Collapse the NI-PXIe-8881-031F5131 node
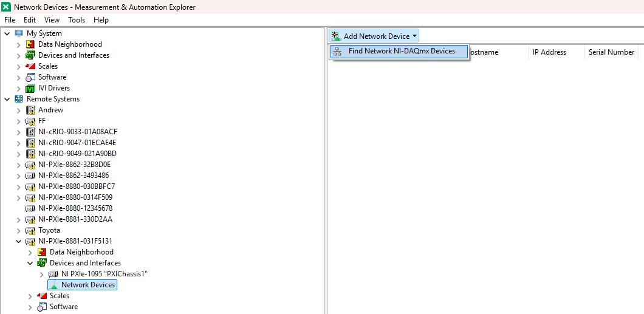644x314 pixels. click(18, 241)
